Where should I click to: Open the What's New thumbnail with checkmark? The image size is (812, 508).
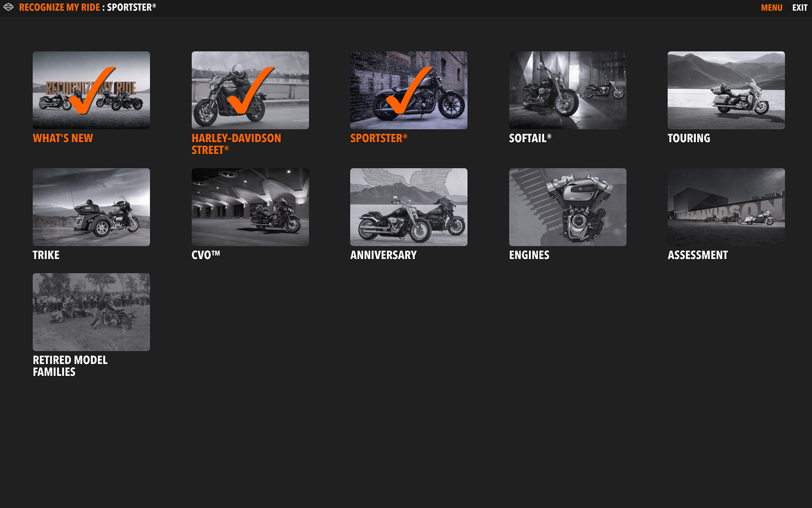tap(91, 90)
